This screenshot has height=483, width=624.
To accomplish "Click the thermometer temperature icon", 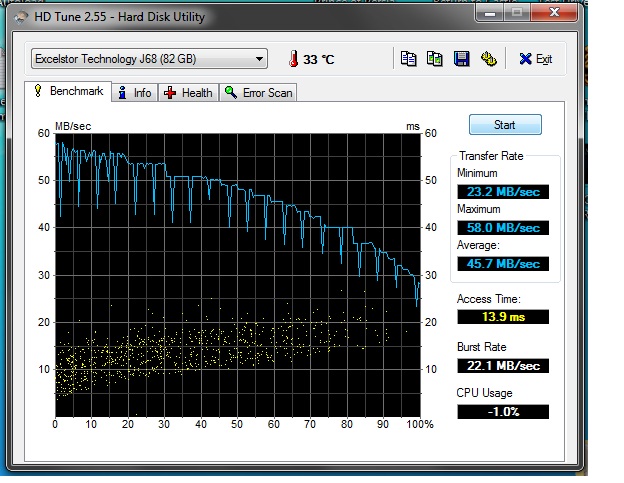I will pos(294,59).
